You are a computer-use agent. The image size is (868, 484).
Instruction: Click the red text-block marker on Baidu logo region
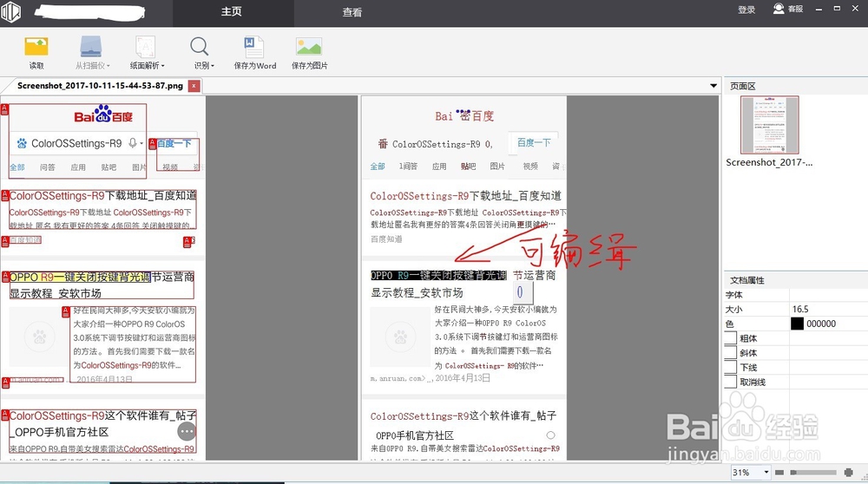[x=4, y=109]
